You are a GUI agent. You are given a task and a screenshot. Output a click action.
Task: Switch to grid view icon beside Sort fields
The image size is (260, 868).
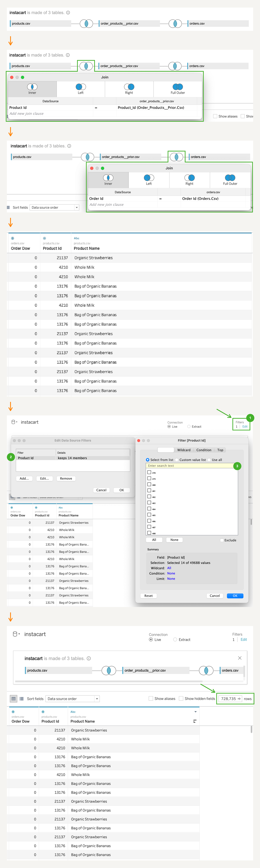13,699
